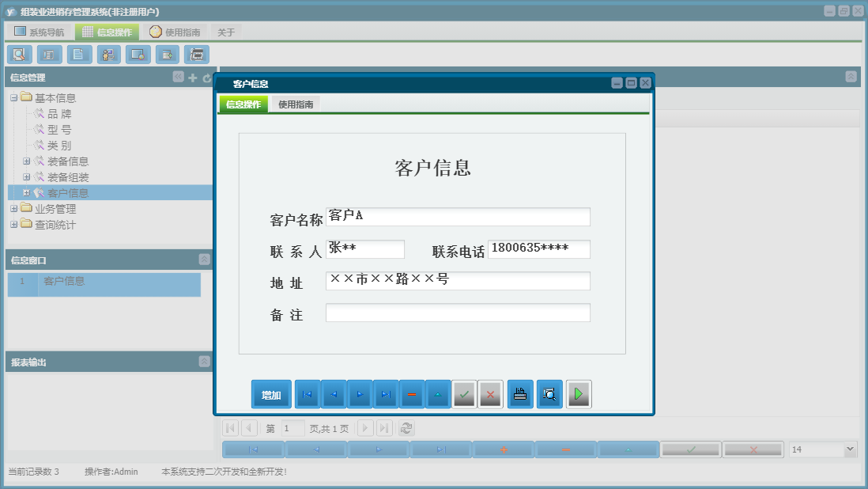Go to last record in 客户信息 dialog
The height and width of the screenshot is (489, 868).
click(x=386, y=394)
